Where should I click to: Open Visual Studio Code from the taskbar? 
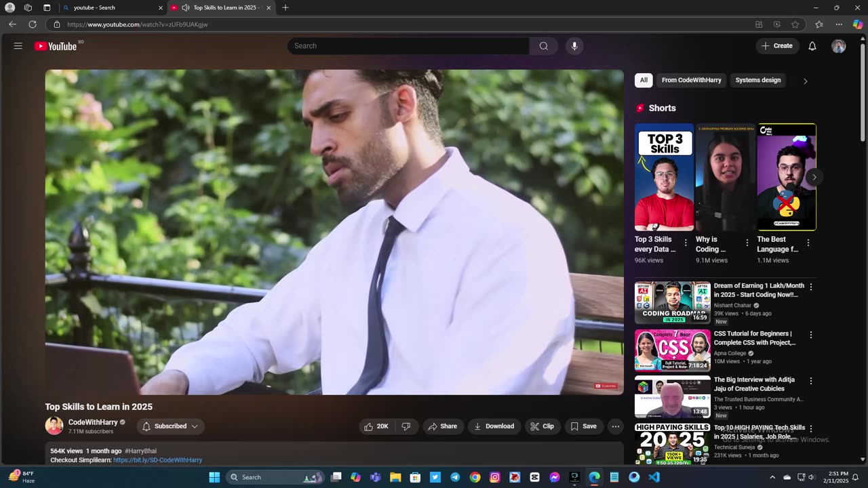tap(654, 477)
